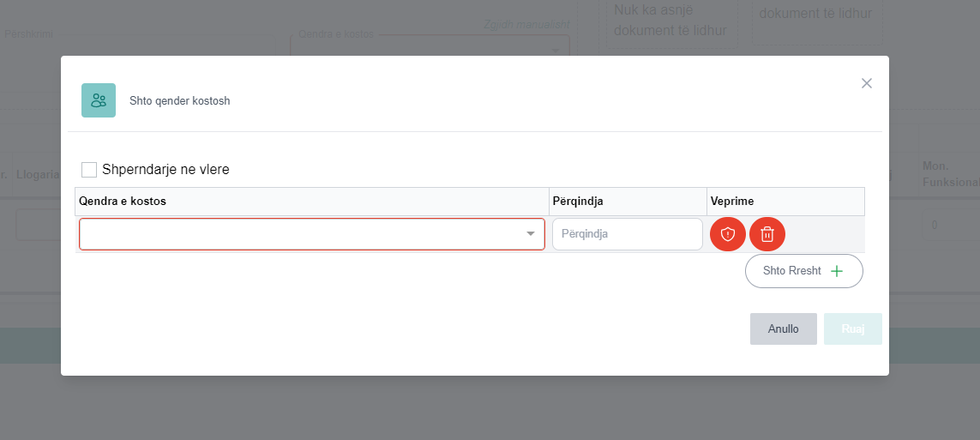Screen dimensions: 980x440
Task: Expand the background Qendra e kostos dropdown arrow
Action: coord(556,51)
